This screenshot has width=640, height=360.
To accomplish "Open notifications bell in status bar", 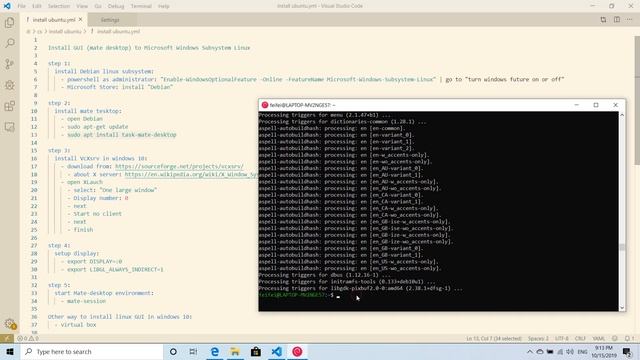I will (x=629, y=338).
